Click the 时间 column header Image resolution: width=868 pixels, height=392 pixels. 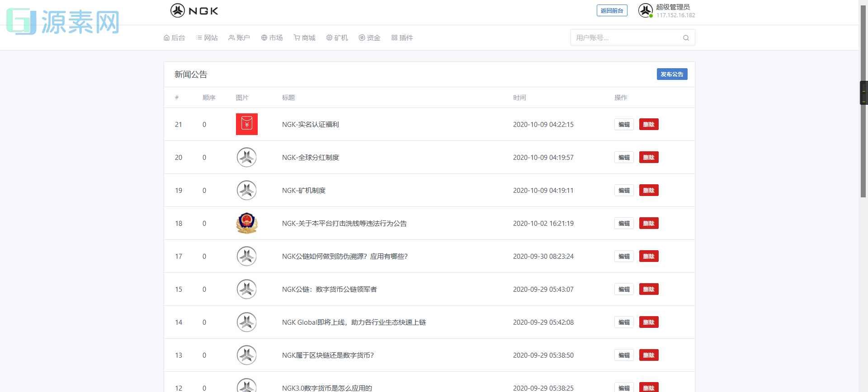pyautogui.click(x=519, y=98)
